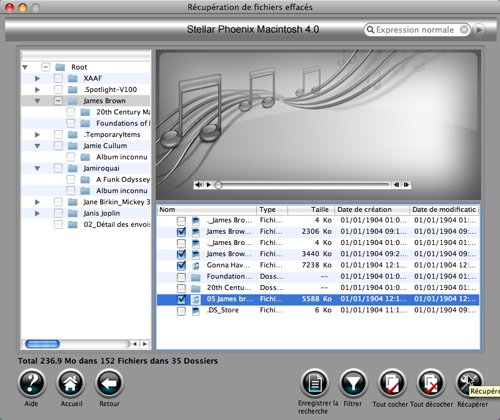This screenshot has width=500, height=420.
Task: Click the 7238 Ko size cell
Action: click(317, 265)
